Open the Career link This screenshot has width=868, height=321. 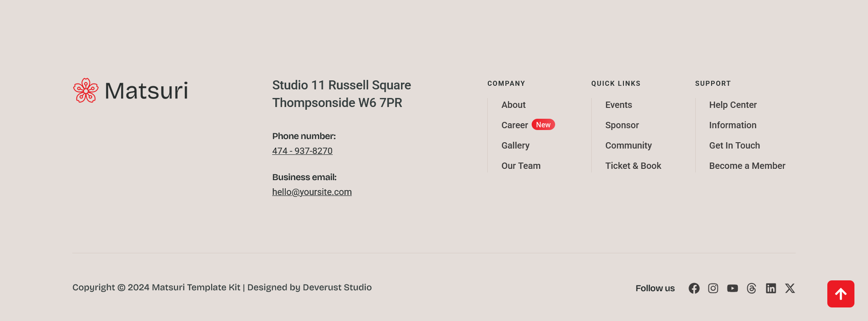pyautogui.click(x=514, y=126)
